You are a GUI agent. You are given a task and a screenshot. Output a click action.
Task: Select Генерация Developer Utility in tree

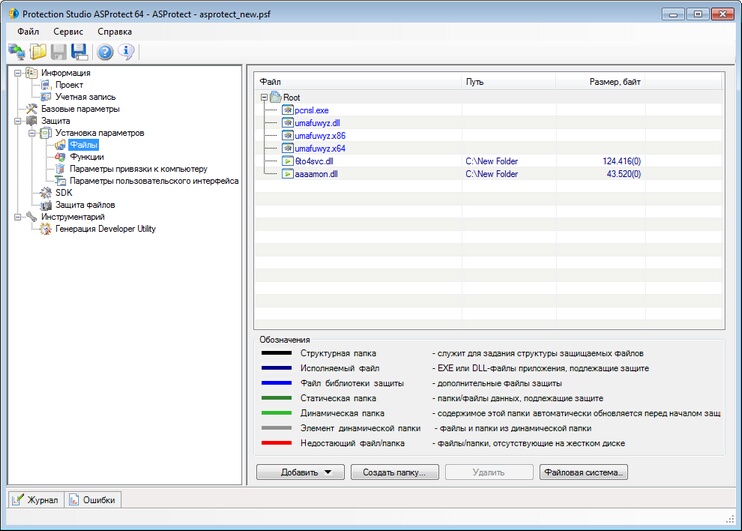click(x=106, y=229)
